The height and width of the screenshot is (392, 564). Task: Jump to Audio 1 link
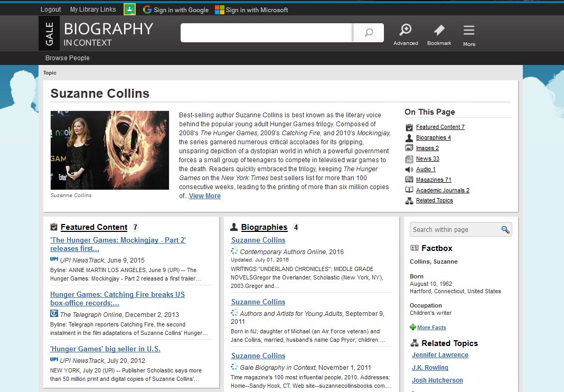(x=426, y=169)
